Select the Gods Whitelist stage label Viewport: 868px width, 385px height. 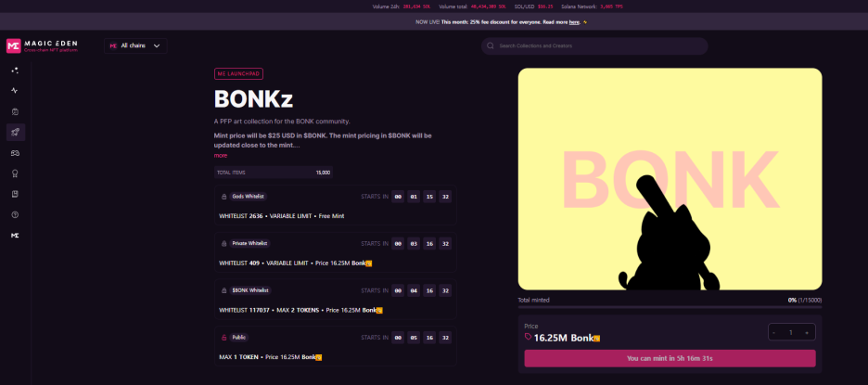249,197
